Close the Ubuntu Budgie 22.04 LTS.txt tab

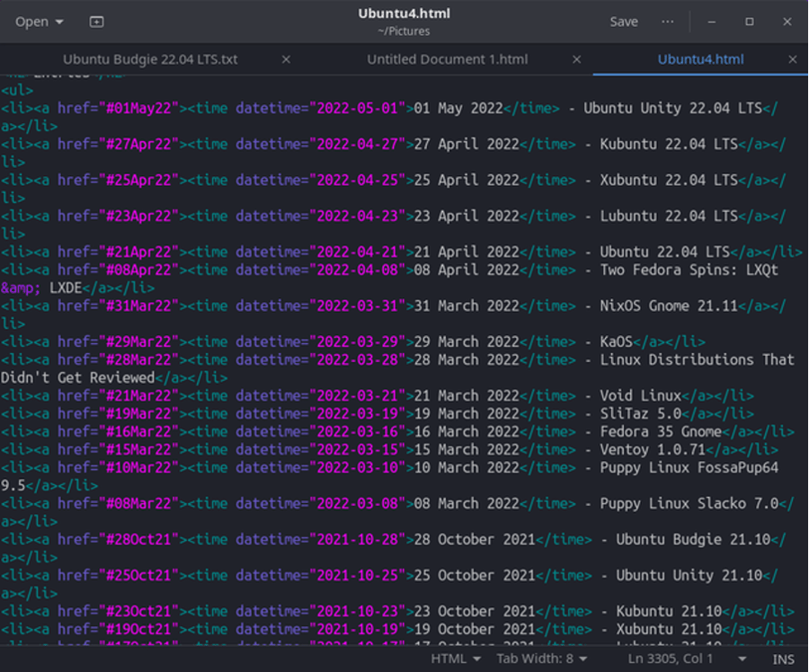pyautogui.click(x=286, y=60)
